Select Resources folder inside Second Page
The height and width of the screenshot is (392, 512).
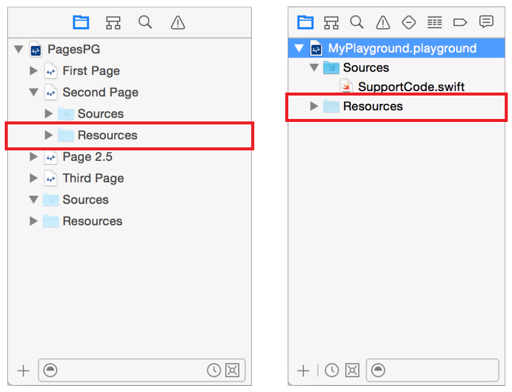tap(107, 135)
